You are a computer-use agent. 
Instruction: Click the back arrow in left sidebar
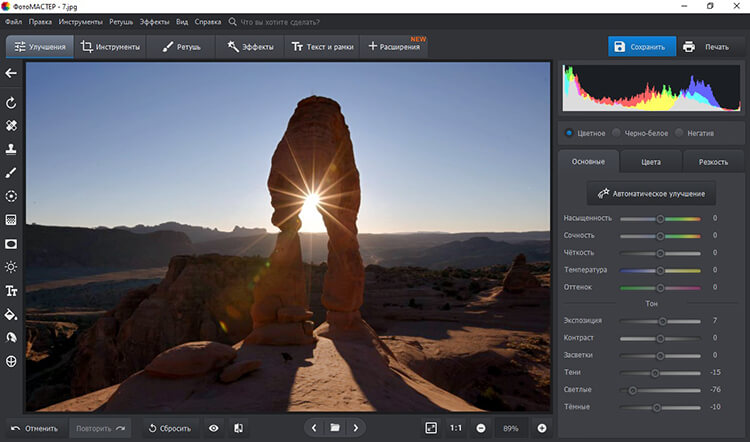pos(11,73)
